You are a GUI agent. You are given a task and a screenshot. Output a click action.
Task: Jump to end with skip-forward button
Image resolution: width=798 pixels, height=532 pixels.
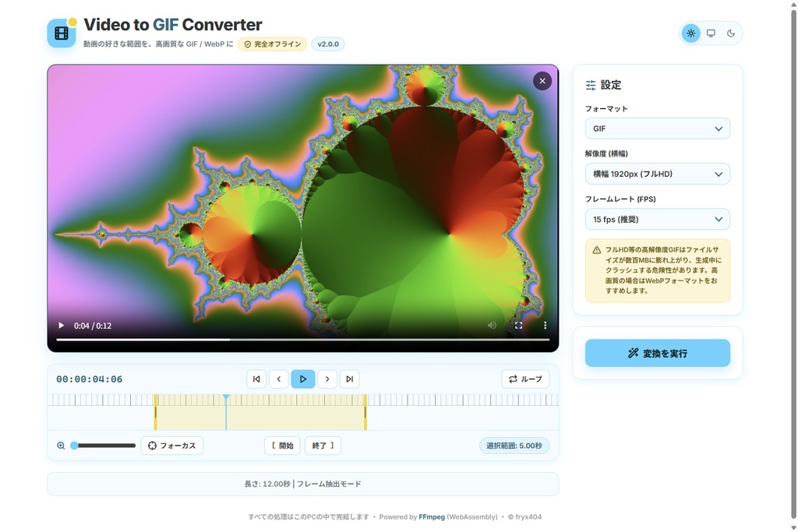350,379
